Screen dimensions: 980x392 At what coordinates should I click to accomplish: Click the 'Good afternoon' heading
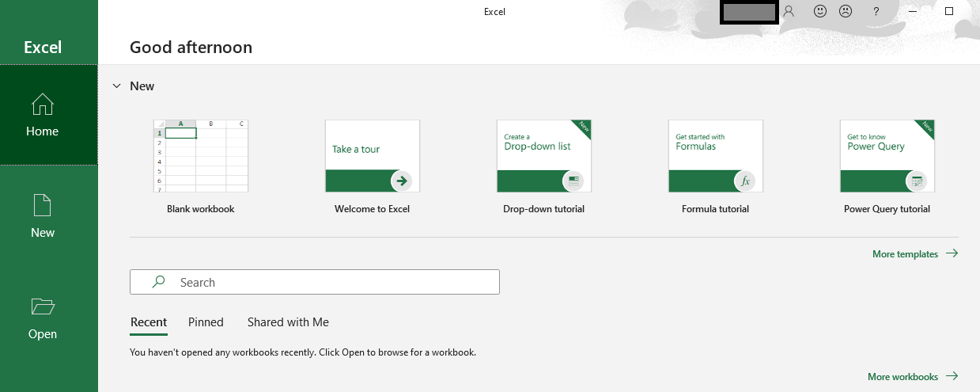191,48
